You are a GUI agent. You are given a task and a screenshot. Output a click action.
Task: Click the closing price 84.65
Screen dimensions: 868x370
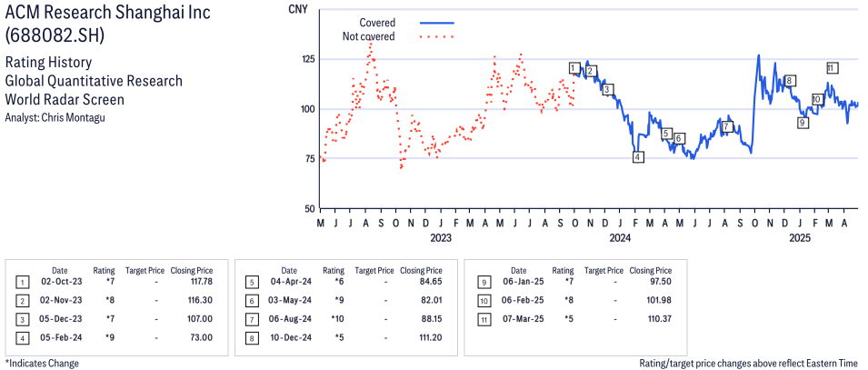tap(432, 282)
